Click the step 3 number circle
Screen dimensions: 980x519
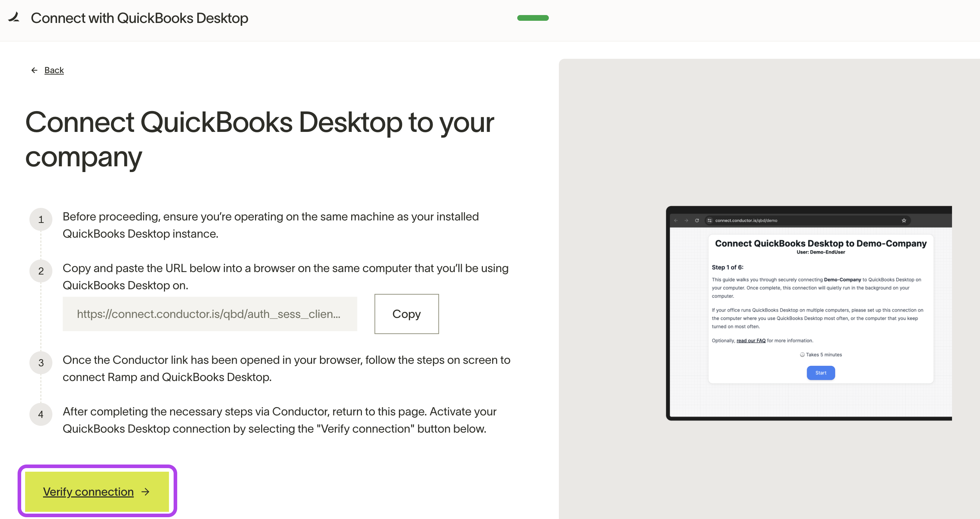(x=41, y=363)
